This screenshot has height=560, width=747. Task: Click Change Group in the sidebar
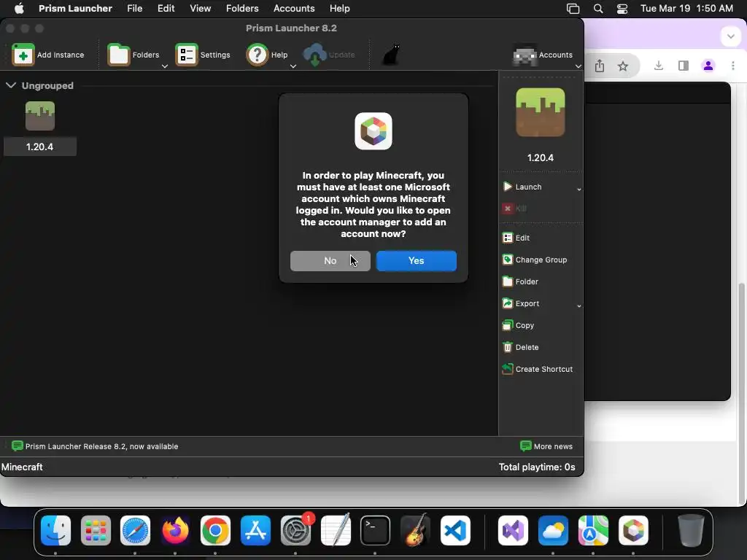pos(535,260)
